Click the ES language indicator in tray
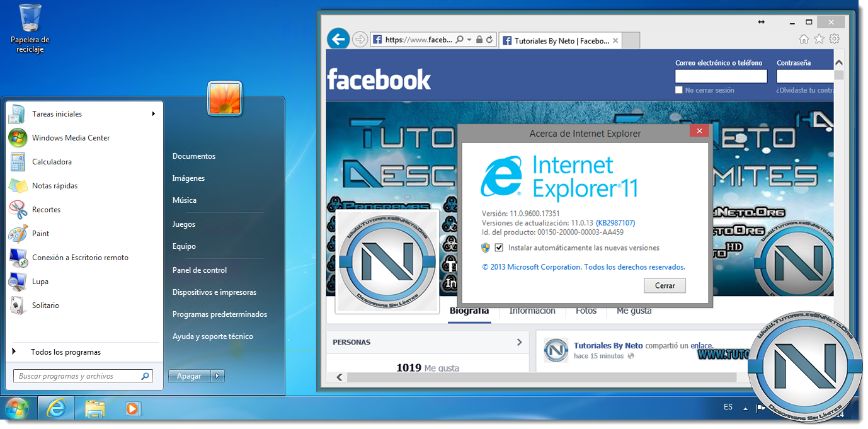The height and width of the screenshot is (429, 868). (x=728, y=408)
